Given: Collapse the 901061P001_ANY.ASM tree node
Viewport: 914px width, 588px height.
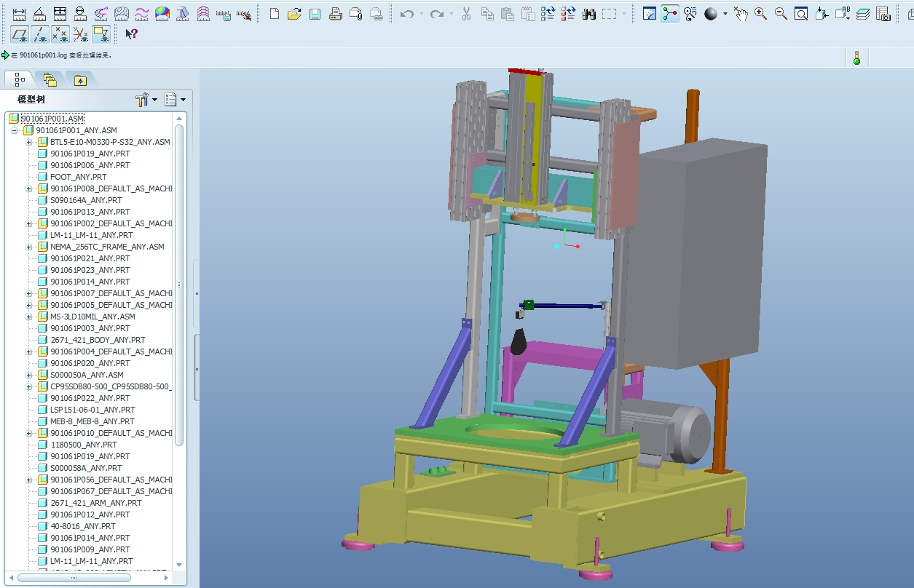Looking at the screenshot, I should click(14, 131).
